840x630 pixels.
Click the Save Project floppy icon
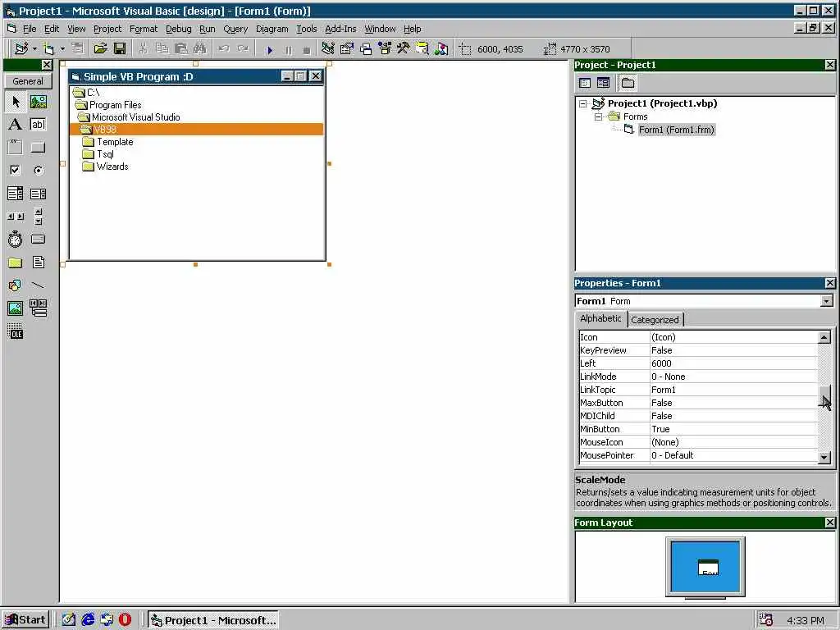click(120, 49)
